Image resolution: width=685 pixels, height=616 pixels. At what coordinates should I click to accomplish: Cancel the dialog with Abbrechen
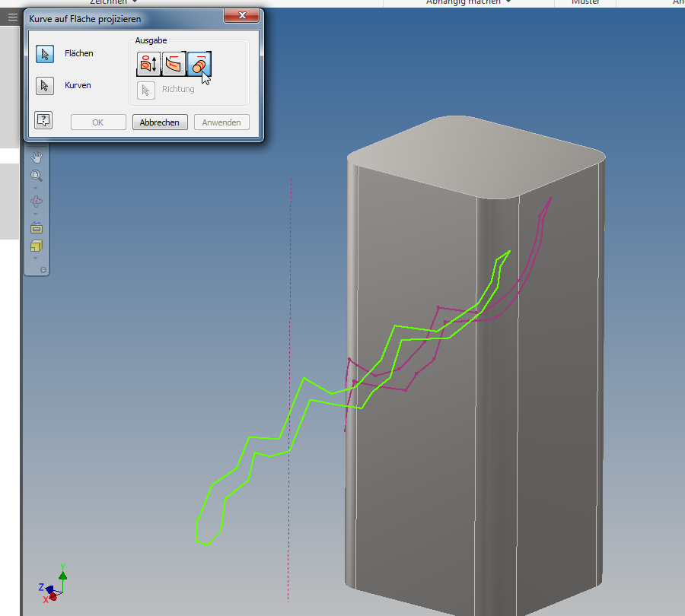[x=160, y=122]
